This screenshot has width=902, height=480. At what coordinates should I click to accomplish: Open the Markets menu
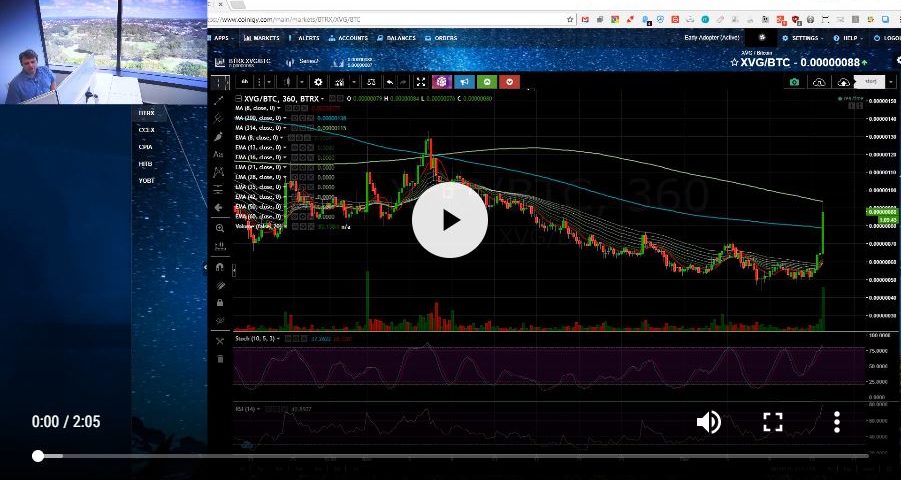262,38
